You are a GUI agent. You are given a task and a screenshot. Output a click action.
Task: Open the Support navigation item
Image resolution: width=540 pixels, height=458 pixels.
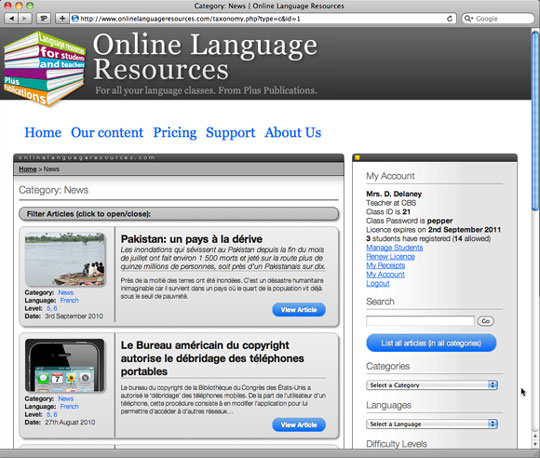230,132
